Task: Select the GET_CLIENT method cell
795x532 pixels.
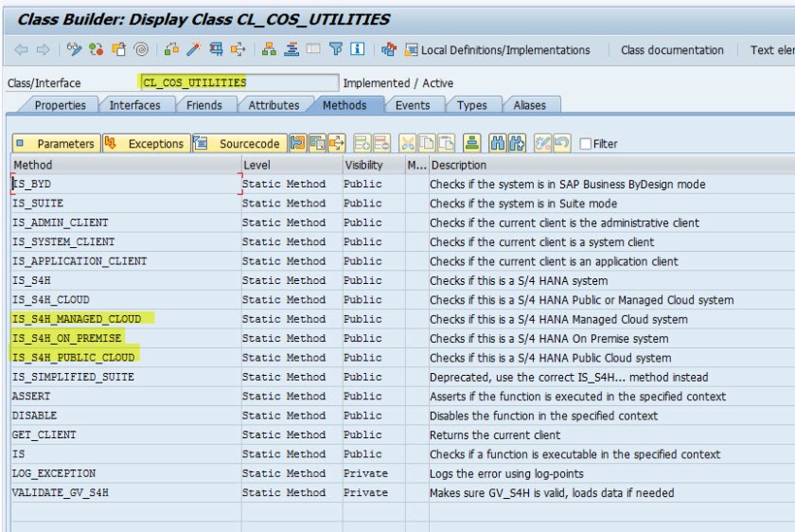Action: [x=126, y=434]
